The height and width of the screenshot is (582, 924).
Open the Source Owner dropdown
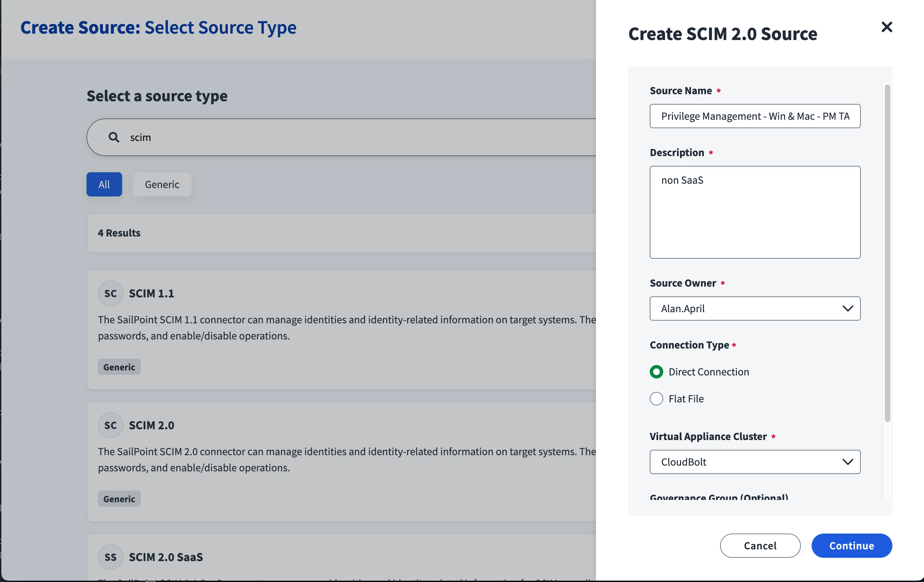(755, 308)
